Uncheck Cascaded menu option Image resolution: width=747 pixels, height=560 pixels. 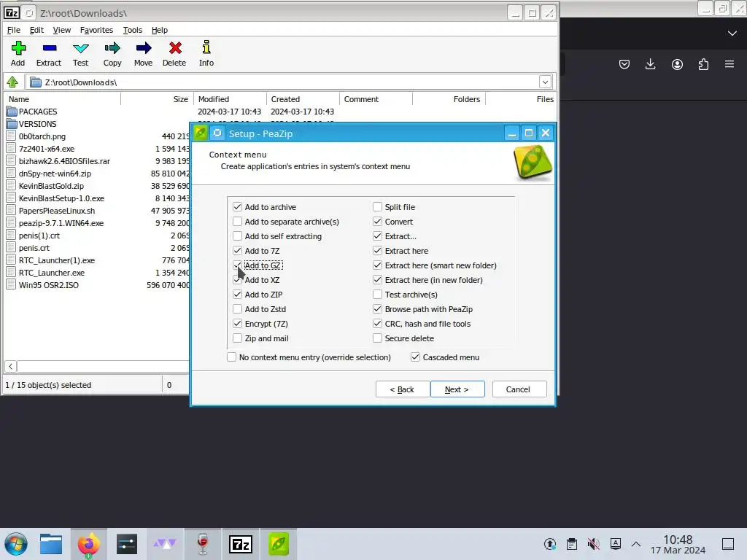click(415, 357)
